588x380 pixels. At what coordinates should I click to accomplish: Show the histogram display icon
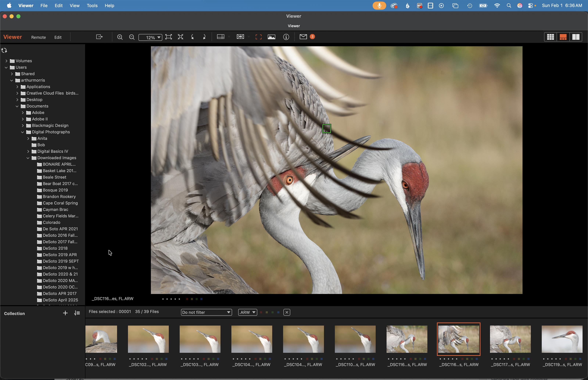tap(271, 37)
